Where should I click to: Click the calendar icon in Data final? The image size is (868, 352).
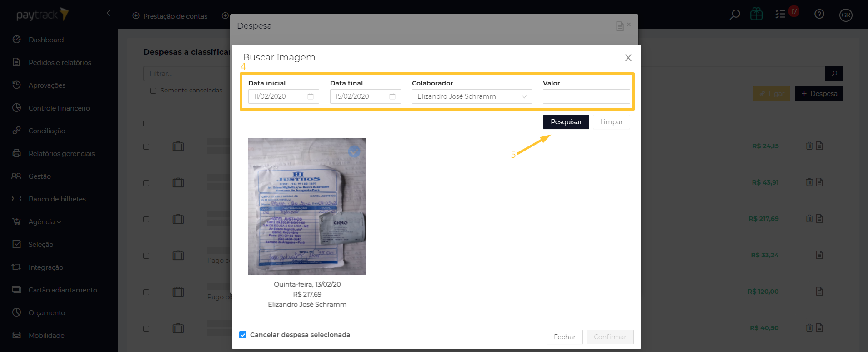tap(392, 96)
